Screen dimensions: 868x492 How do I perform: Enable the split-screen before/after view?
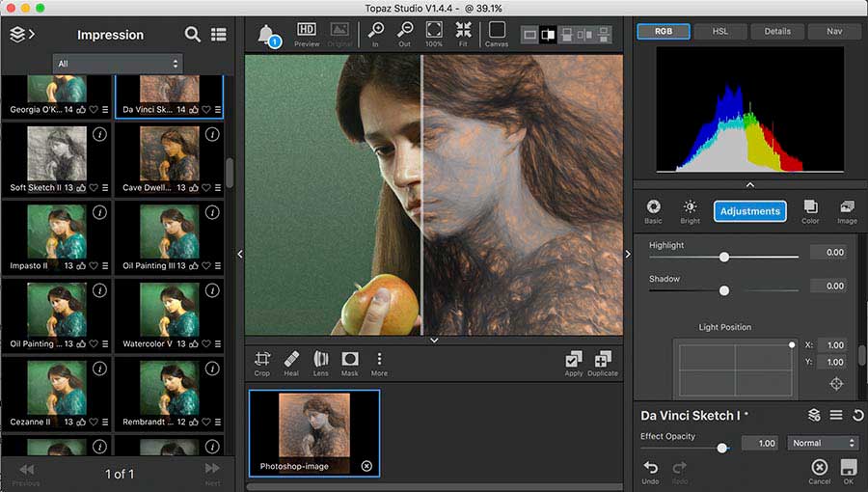(548, 35)
